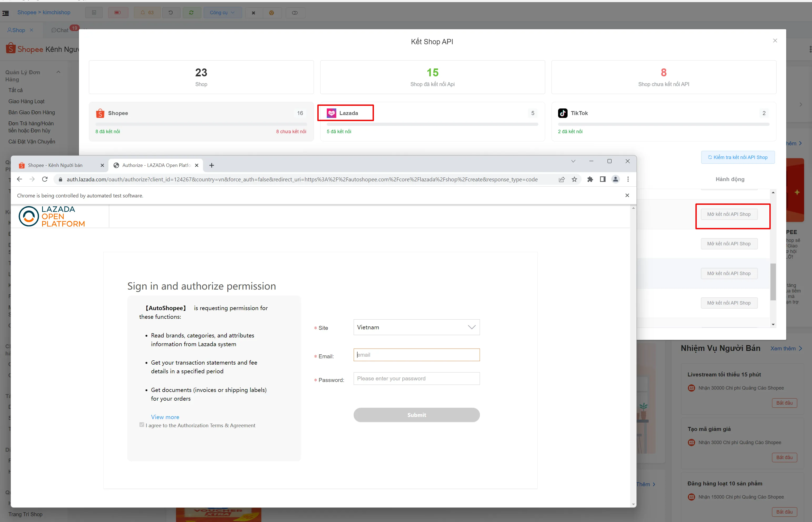Image resolution: width=812 pixels, height=522 pixels.
Task: Close the Shopee - Kênh Người bán browser tab
Action: [102, 165]
